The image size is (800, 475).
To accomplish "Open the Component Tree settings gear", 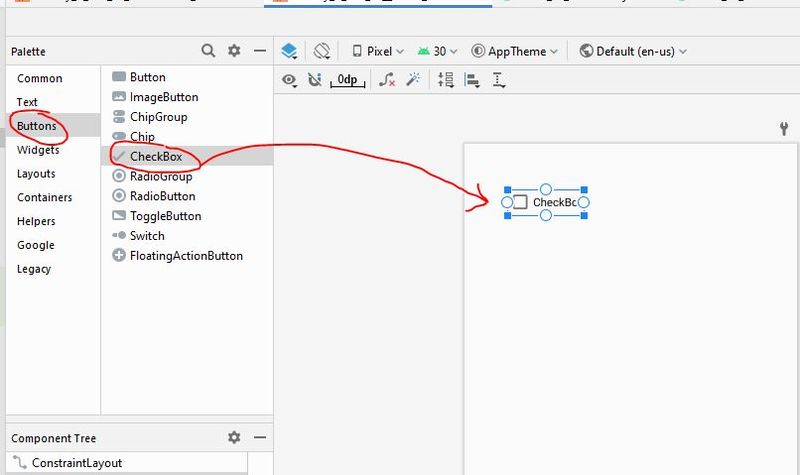I will 234,437.
